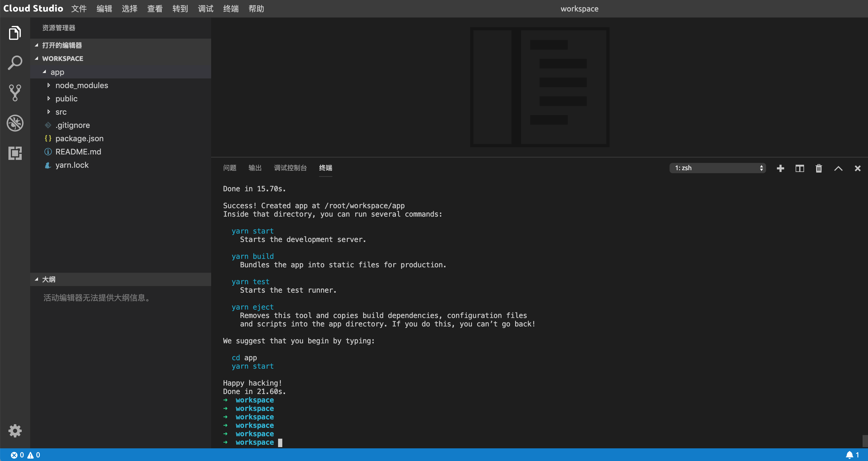Open the 终端 menu in menu bar
This screenshot has height=461, width=868.
(231, 9)
